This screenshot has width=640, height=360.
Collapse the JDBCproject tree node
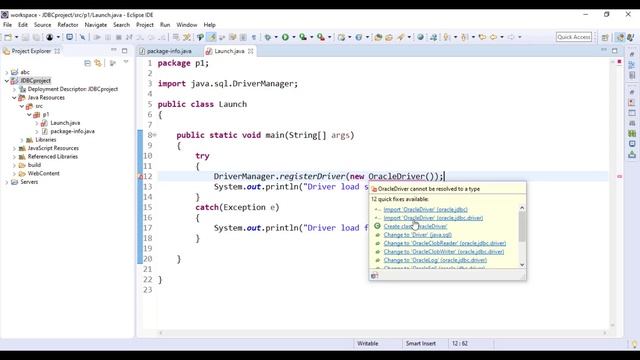[7, 81]
